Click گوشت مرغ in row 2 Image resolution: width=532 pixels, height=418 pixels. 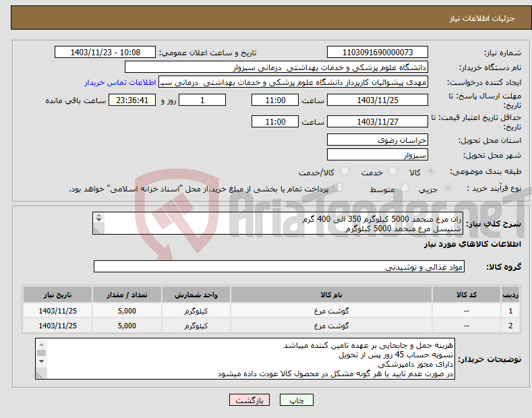(331, 326)
